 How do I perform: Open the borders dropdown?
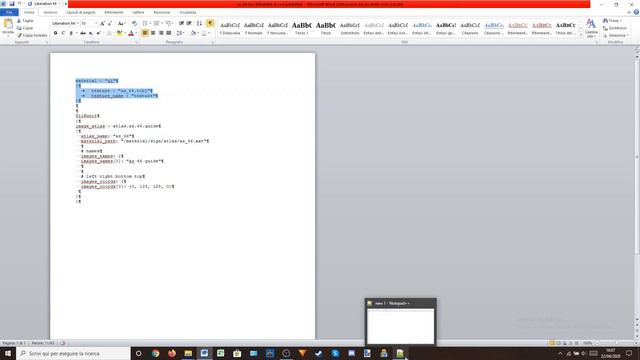(209, 33)
